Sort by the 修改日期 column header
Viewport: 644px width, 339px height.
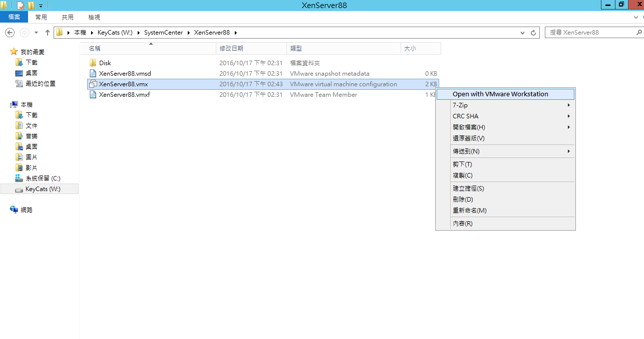(x=252, y=49)
